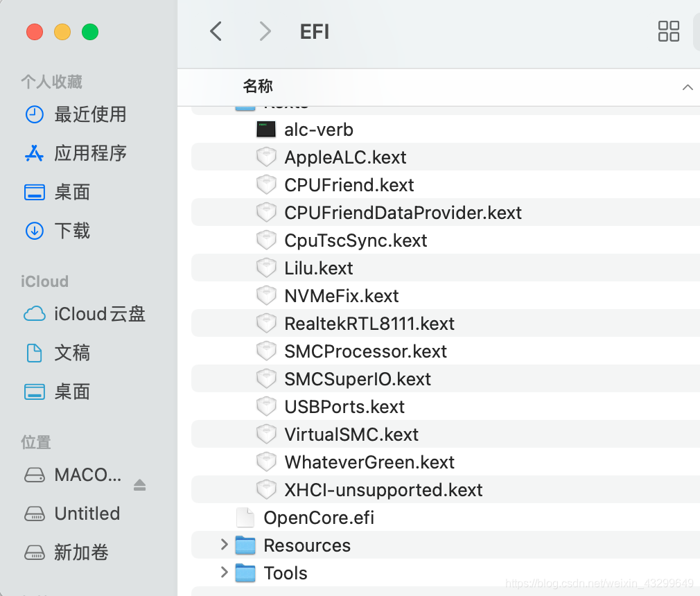700x596 pixels.
Task: Click the XHCI-unsupported.kext icon
Action: coord(266,489)
